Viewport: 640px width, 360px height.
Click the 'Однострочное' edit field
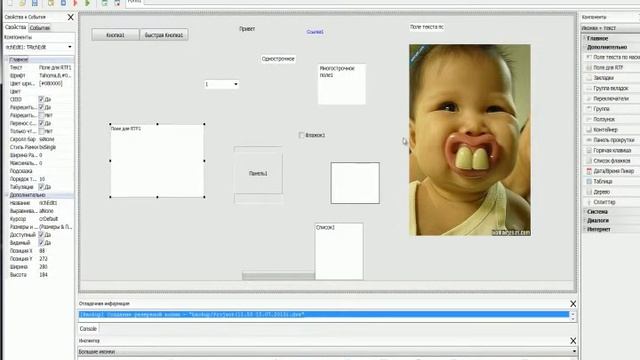click(278, 59)
